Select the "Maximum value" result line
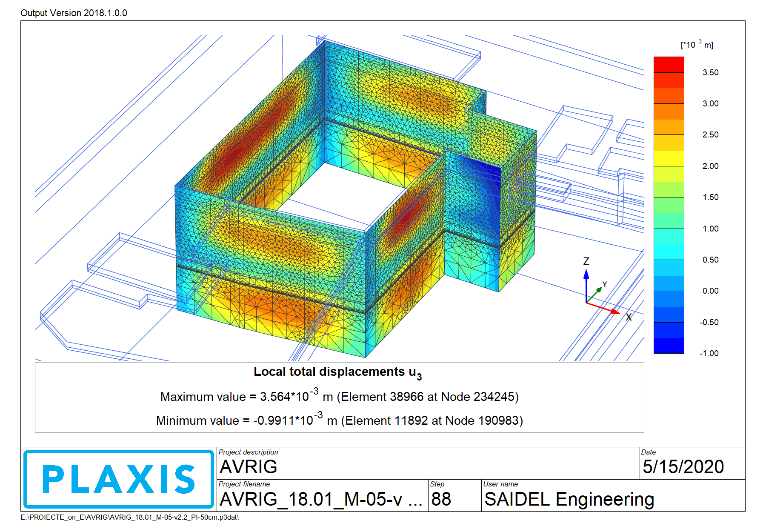This screenshot has height=532, width=766. click(339, 395)
